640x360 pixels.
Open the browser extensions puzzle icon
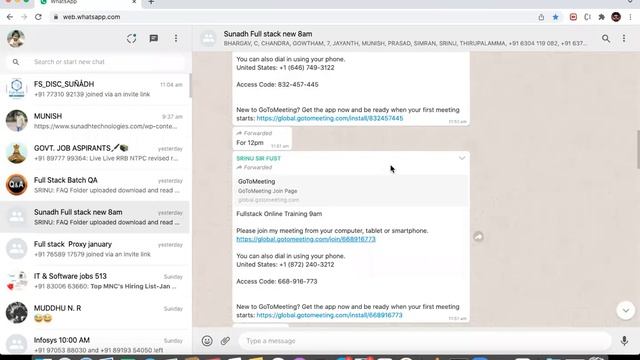[601, 17]
